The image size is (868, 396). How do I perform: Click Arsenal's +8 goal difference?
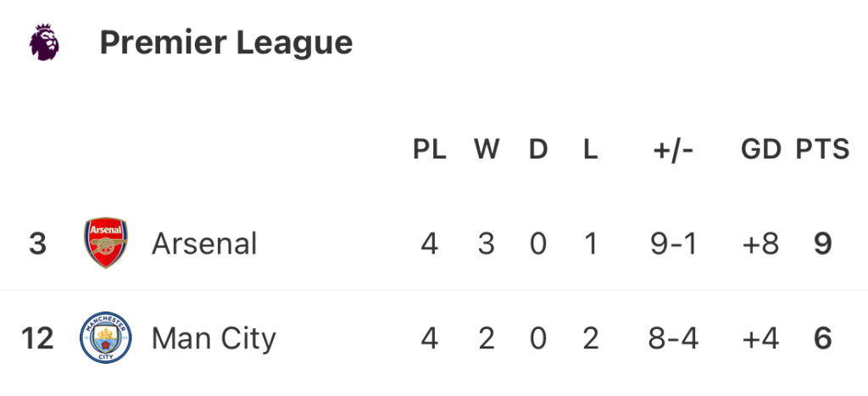point(760,244)
